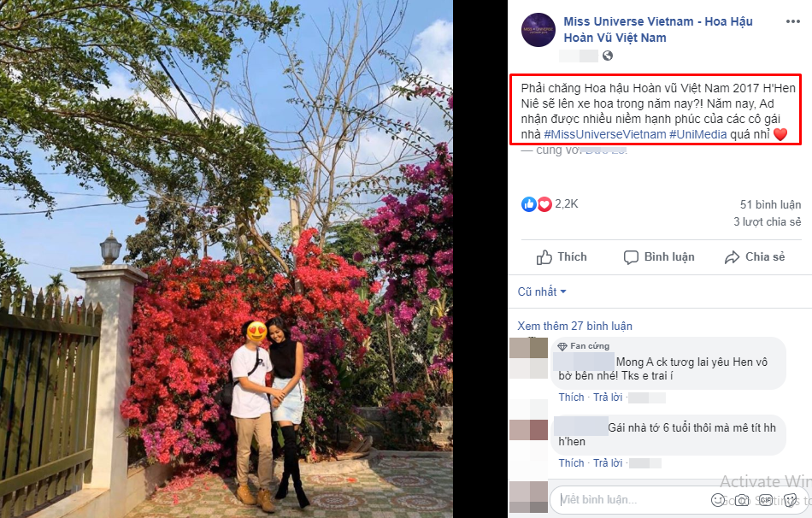Screen dimensions: 812x518
Task: Like the 'Mong A ck tương lai' comment
Action: tap(571, 397)
